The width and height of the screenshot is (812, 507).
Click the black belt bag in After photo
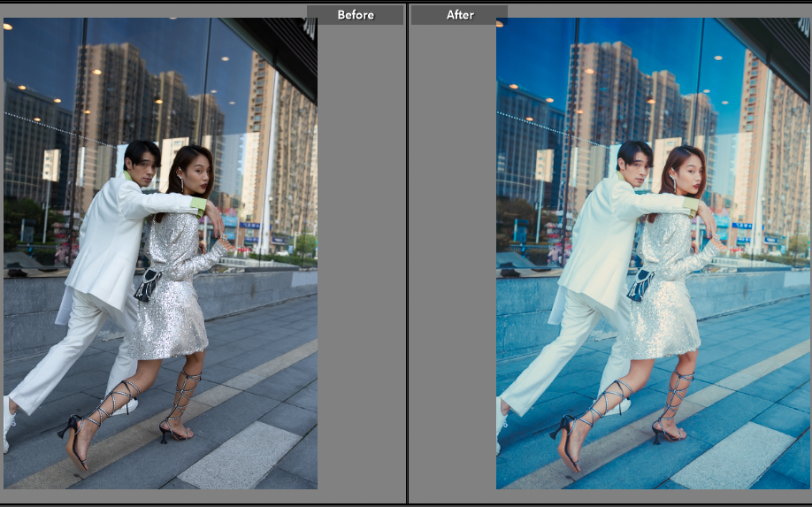coord(639,285)
